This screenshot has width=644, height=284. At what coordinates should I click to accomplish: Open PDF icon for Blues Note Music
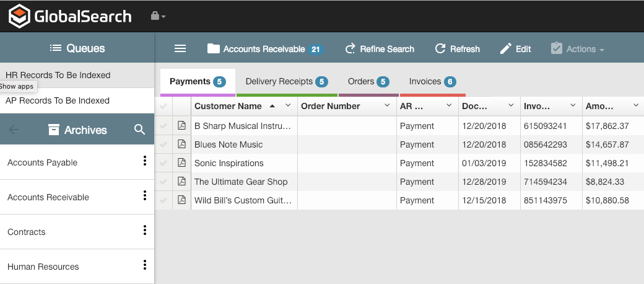181,144
